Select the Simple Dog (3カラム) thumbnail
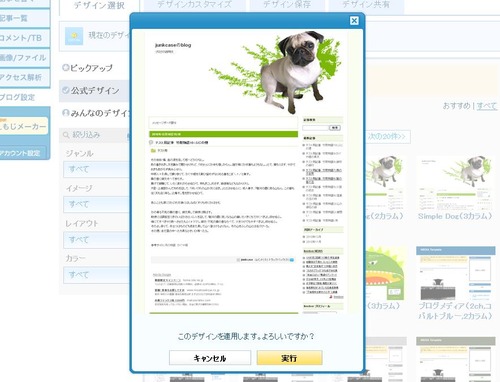The width and height of the screenshot is (500, 382). pyautogui.click(x=455, y=183)
